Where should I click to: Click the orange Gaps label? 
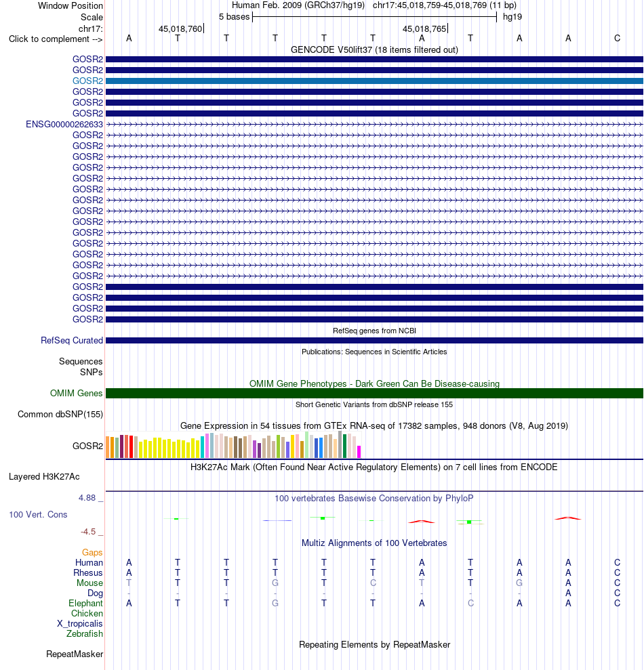coord(92,553)
